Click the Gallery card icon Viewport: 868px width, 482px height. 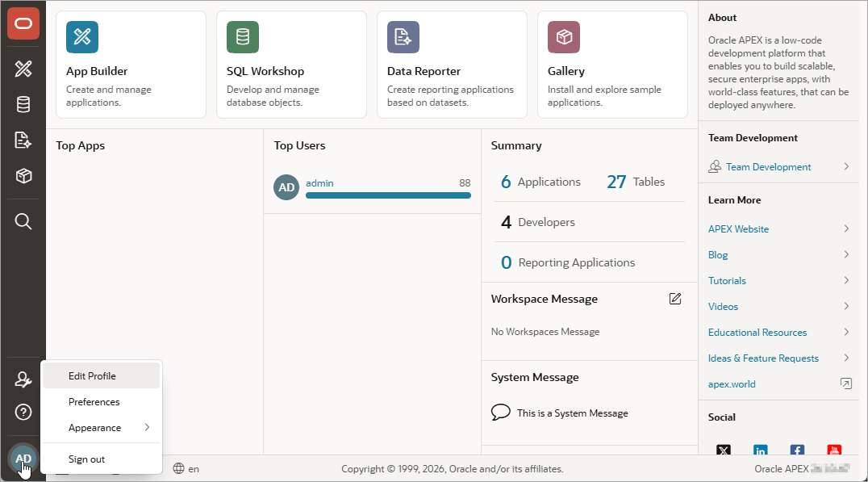564,37
